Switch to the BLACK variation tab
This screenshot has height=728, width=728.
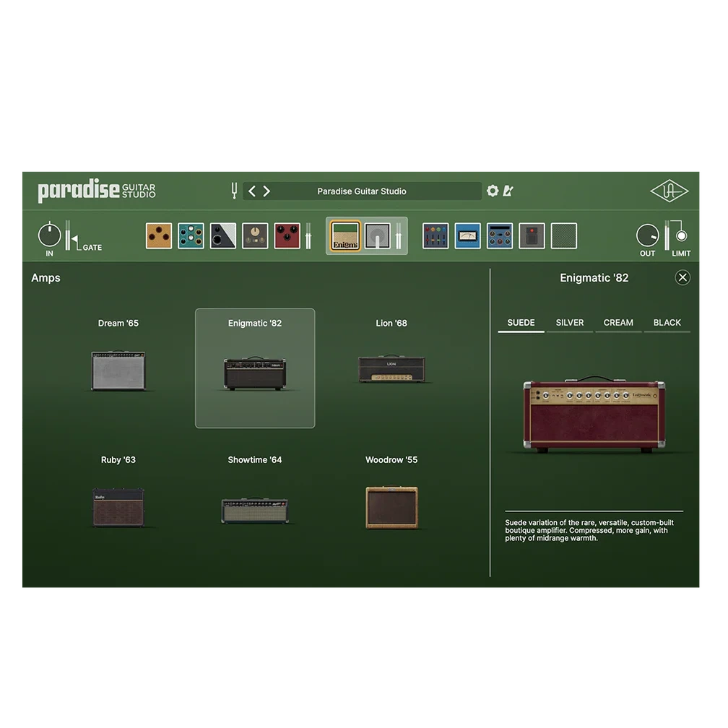pos(667,323)
